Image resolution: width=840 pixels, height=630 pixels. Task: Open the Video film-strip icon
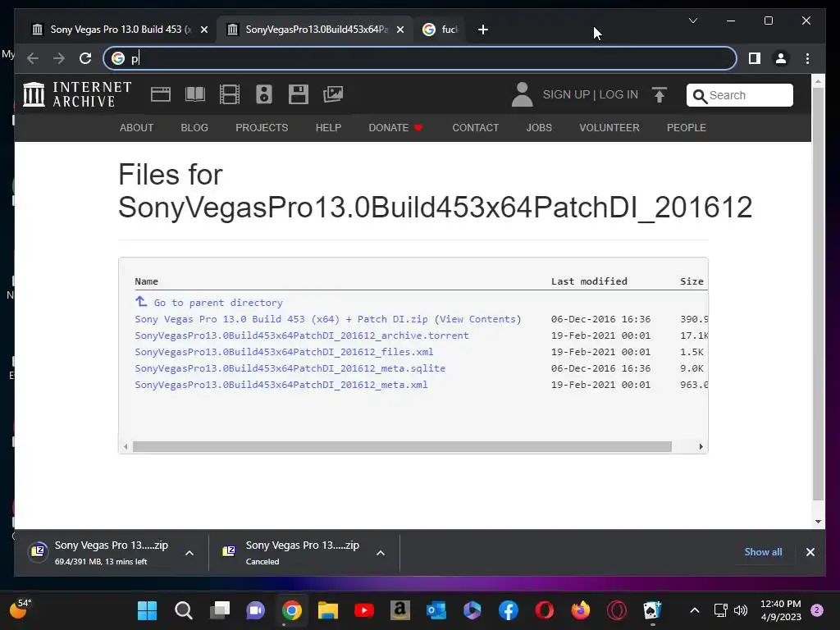[230, 94]
